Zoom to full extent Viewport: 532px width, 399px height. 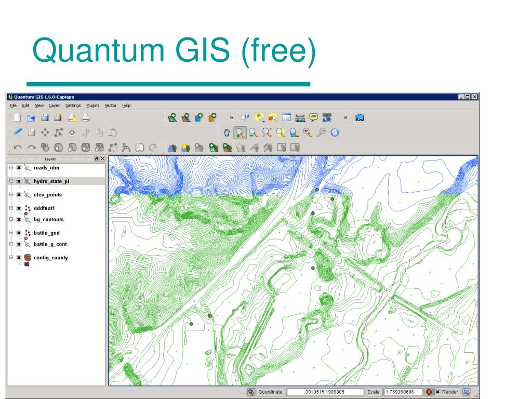267,132
